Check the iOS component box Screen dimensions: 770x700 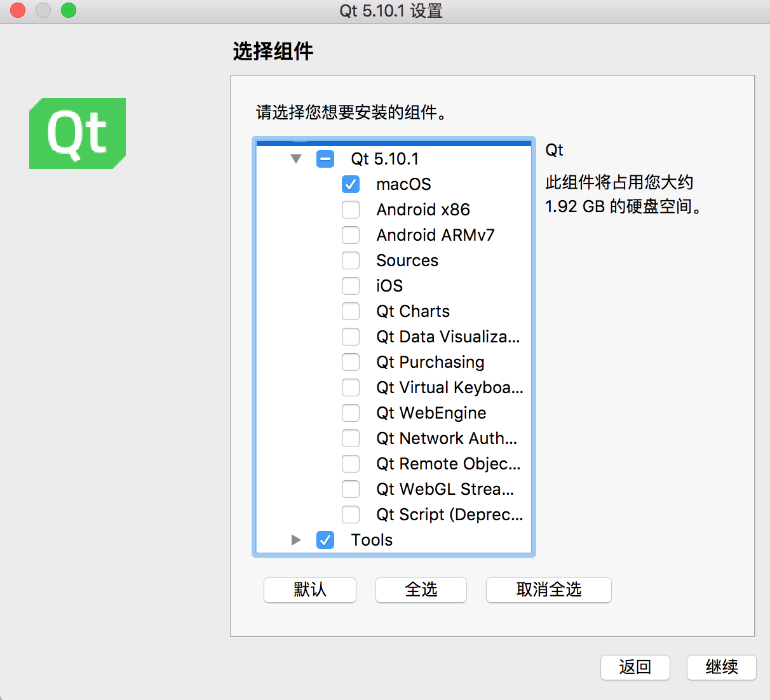pyautogui.click(x=351, y=286)
